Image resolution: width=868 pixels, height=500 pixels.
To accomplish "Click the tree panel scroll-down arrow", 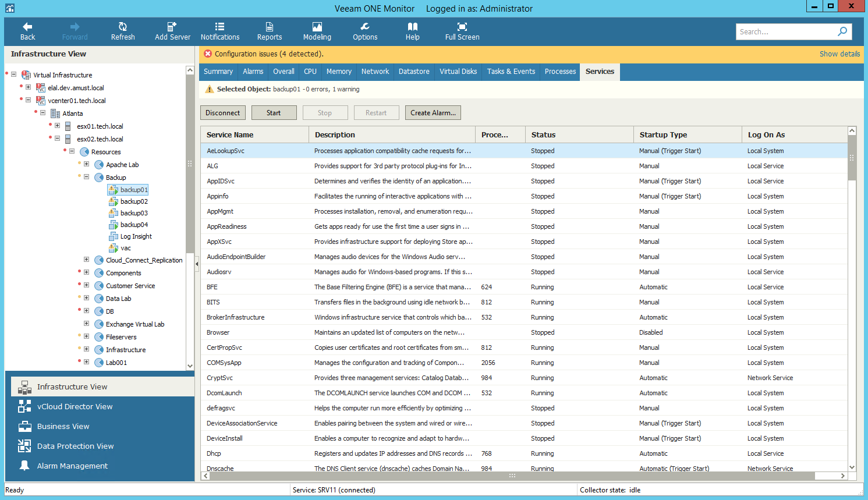I will (190, 366).
